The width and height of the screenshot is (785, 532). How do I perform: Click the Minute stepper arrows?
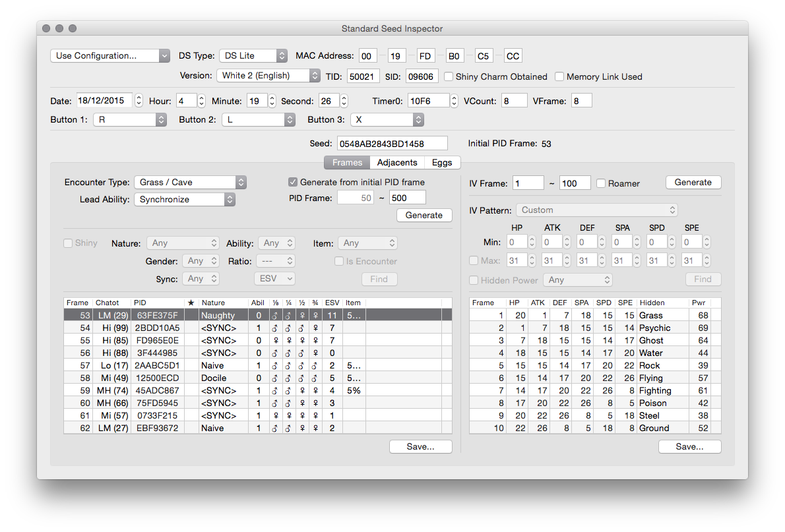(x=272, y=101)
